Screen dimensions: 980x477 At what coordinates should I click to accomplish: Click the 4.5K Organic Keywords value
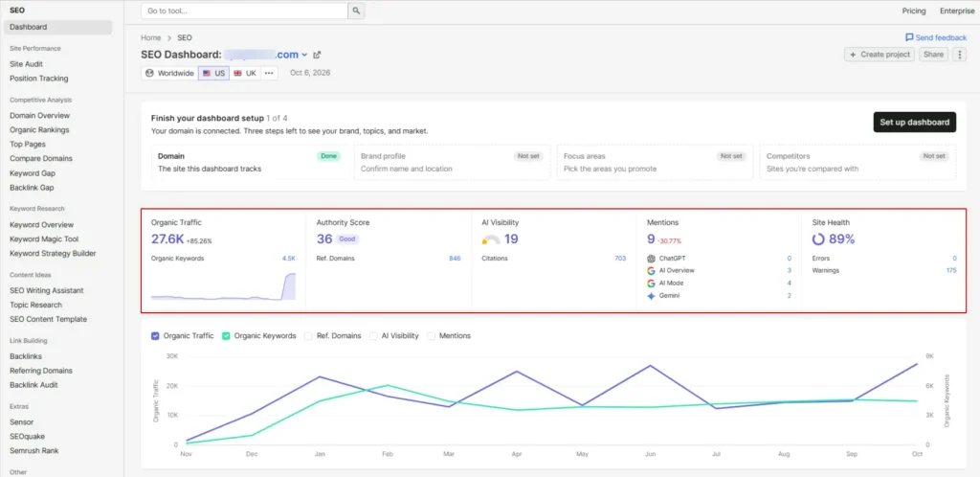coord(289,259)
